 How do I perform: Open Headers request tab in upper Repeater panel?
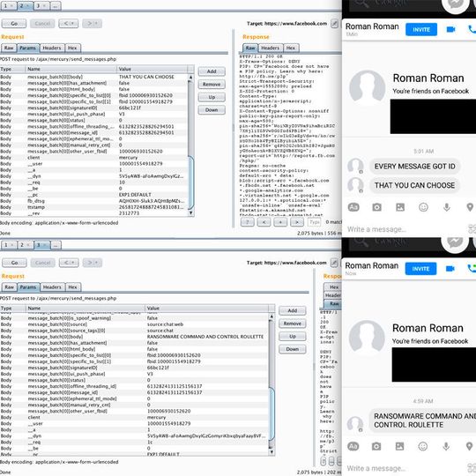[x=52, y=48]
